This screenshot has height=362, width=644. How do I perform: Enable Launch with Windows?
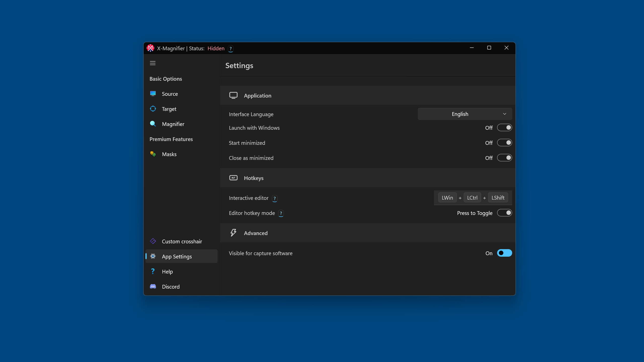pyautogui.click(x=505, y=127)
